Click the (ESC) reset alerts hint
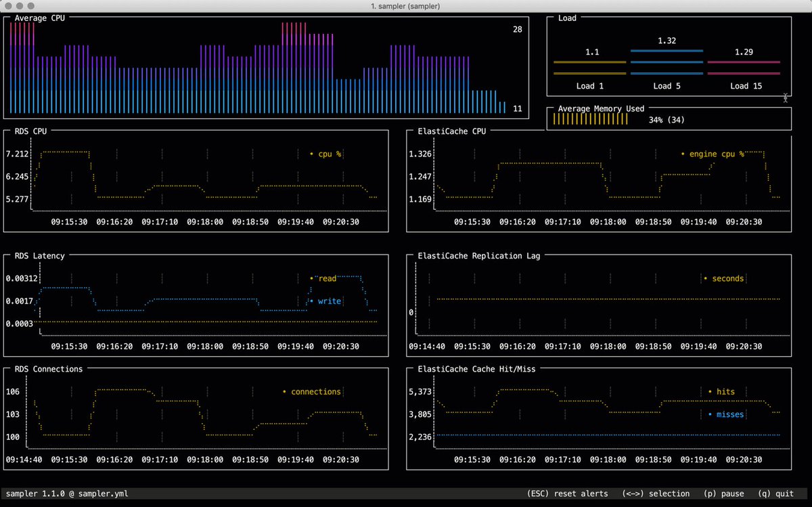The height and width of the screenshot is (507, 812). point(567,493)
